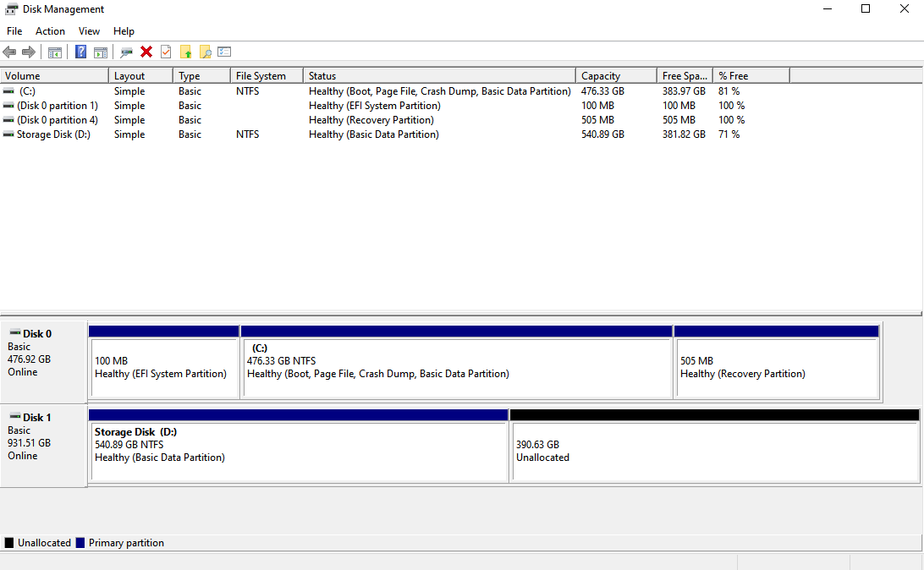Click the NTFS cell in the Storage Disk (D:) row
Viewport: 924px width, 570px height.
(247, 134)
